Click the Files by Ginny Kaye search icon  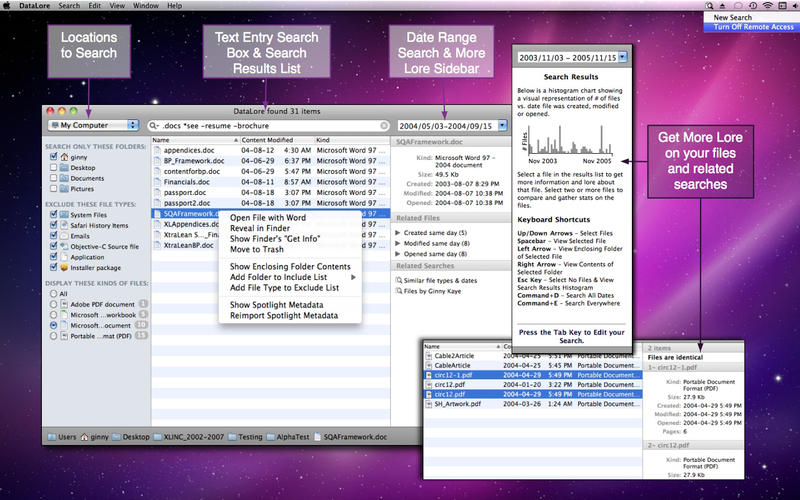pos(398,291)
